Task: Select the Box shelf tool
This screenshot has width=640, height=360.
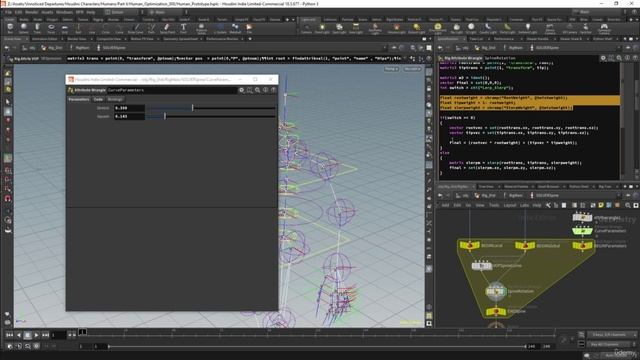Action: click(10, 28)
